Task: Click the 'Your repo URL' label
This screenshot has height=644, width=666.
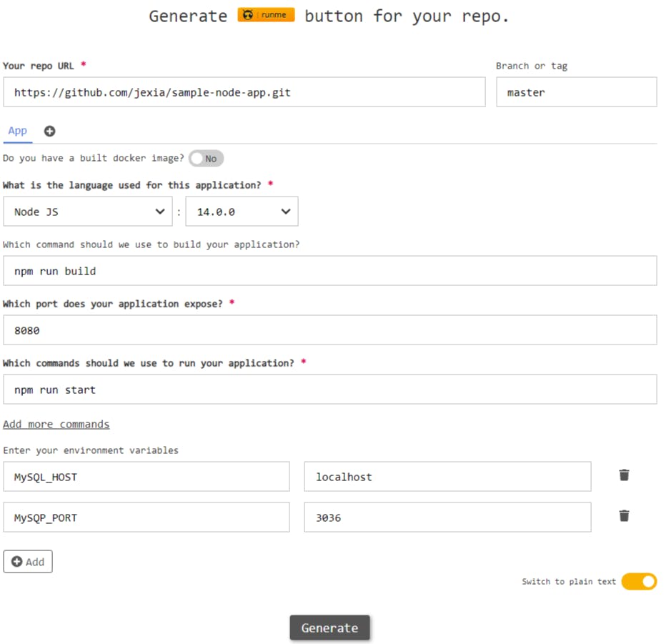Action: point(38,66)
